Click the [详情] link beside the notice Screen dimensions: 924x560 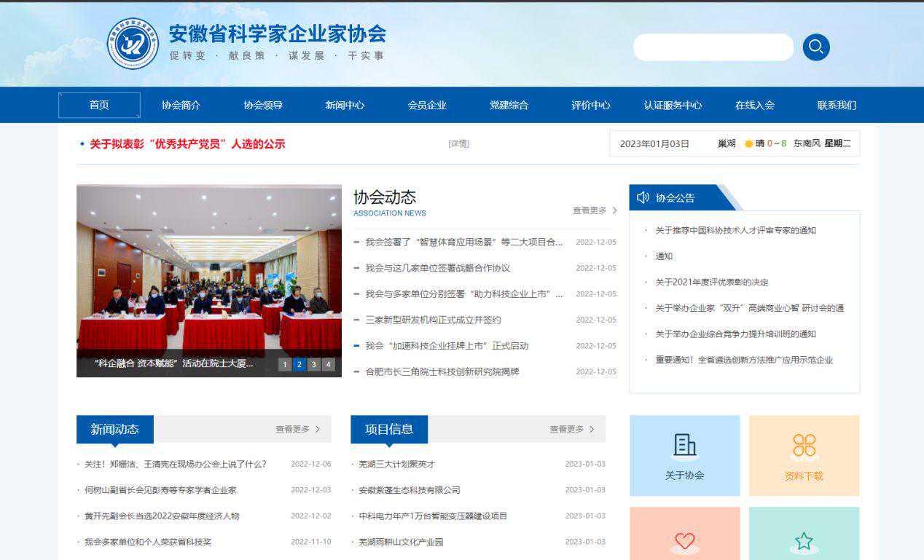point(458,143)
